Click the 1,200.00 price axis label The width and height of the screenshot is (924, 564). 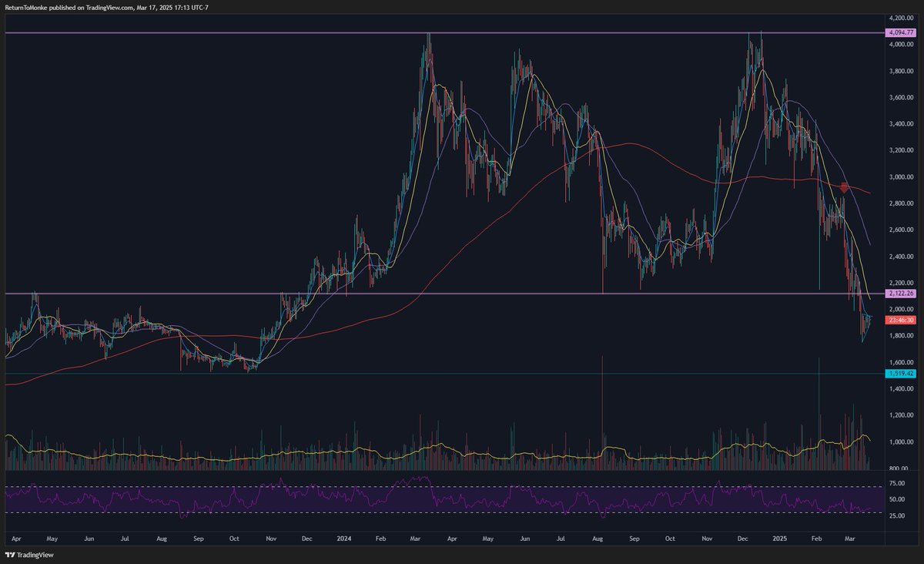[x=900, y=415]
